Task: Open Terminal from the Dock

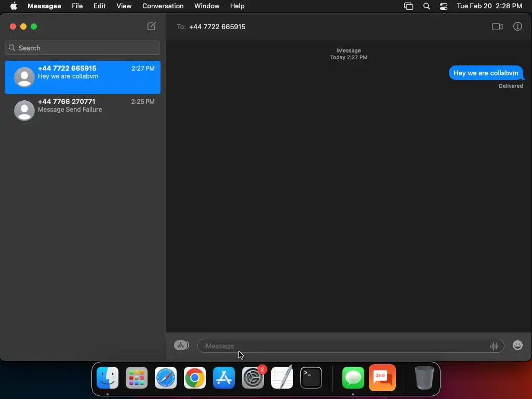Action: [x=311, y=378]
